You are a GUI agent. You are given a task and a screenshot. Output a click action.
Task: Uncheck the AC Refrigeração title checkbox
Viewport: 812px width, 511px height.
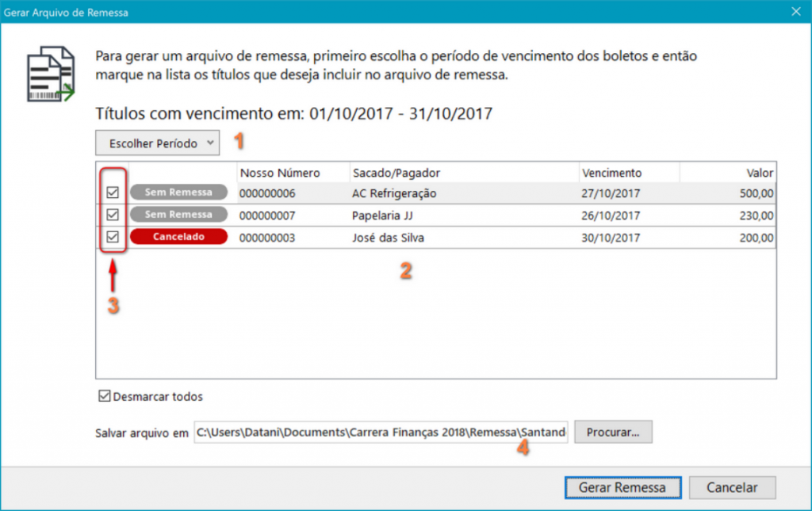pos(113,193)
